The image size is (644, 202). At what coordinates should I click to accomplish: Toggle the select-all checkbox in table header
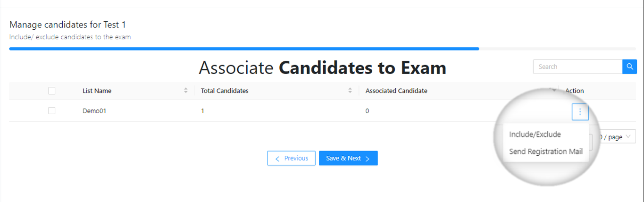(x=52, y=91)
